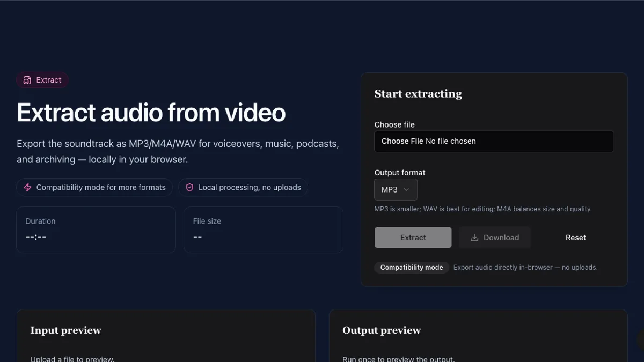Select the 'Local processing, no uploads' chip
This screenshot has height=362, width=644.
tap(243, 188)
